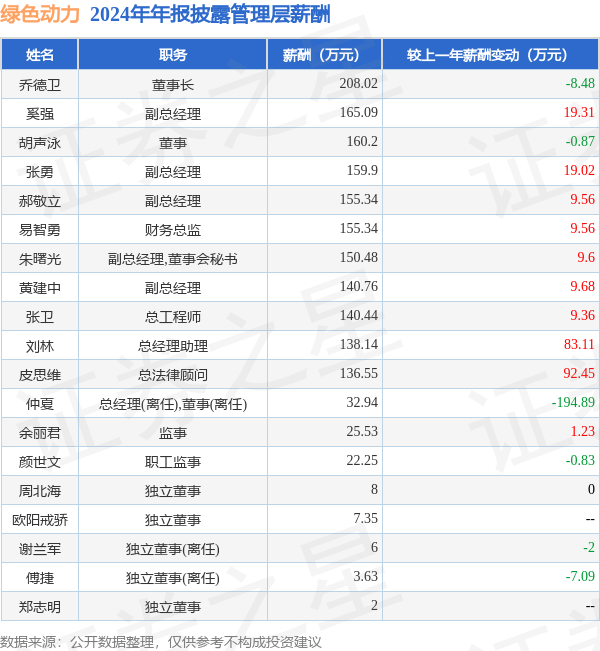Click the 薪酬（万元） column header
Viewport: 600px width, 651px height.
click(324, 54)
